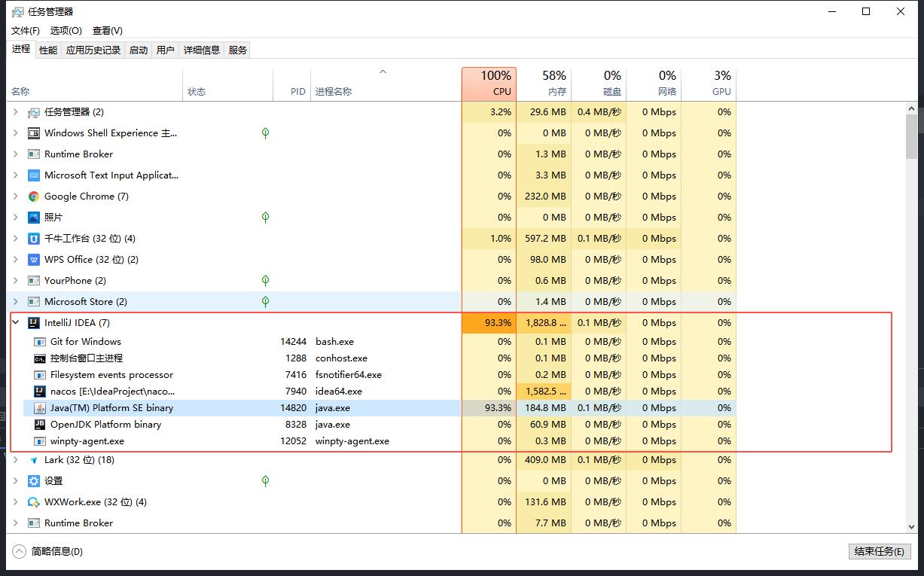Click the WPS Office process icon
Screen dimensions: 924x576
tap(34, 260)
